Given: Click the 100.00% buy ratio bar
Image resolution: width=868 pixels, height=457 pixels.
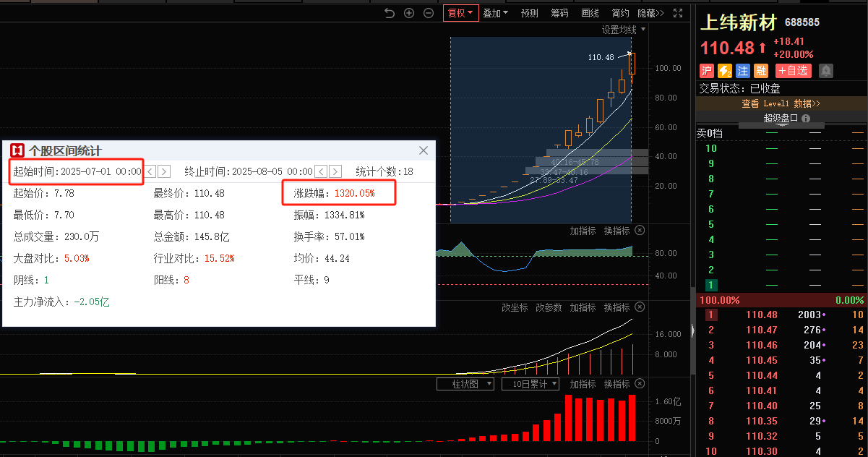Looking at the screenshot, I should (781, 300).
